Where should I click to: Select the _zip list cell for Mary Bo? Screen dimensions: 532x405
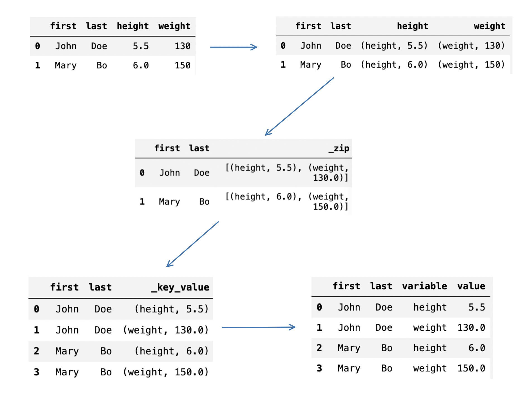pyautogui.click(x=287, y=202)
